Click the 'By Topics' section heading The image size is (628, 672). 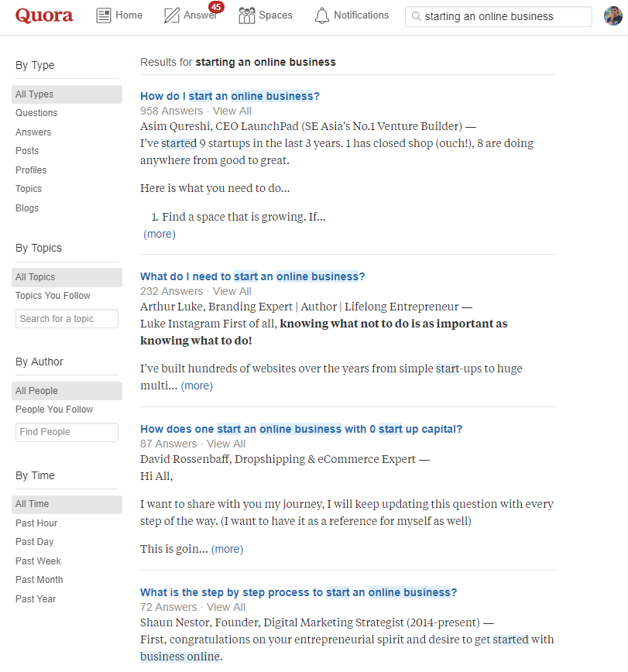39,249
